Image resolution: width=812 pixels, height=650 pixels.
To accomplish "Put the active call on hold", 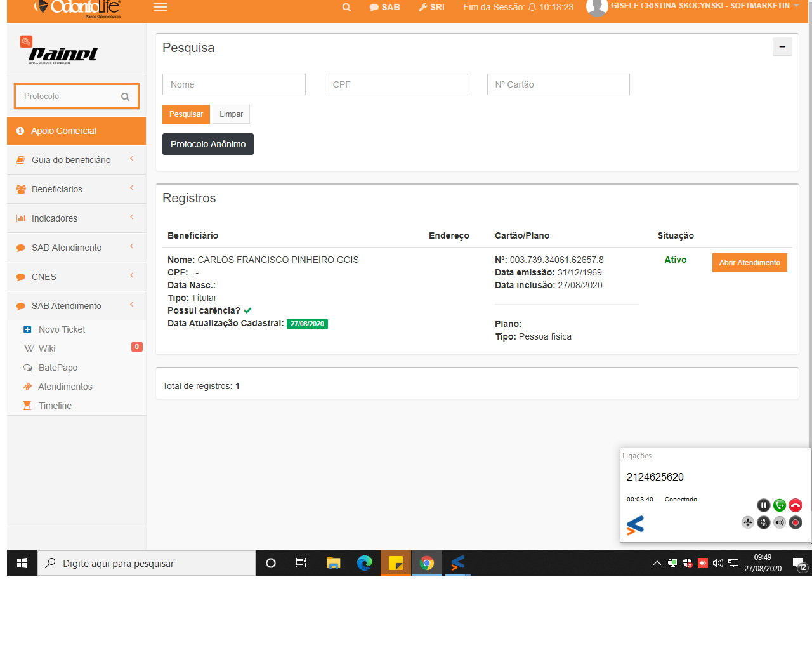I will [x=763, y=505].
